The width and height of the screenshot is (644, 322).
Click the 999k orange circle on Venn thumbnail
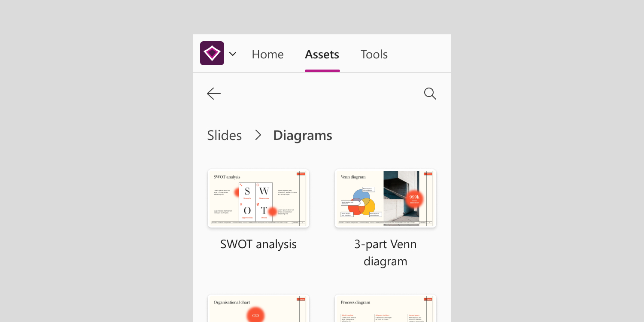(414, 199)
